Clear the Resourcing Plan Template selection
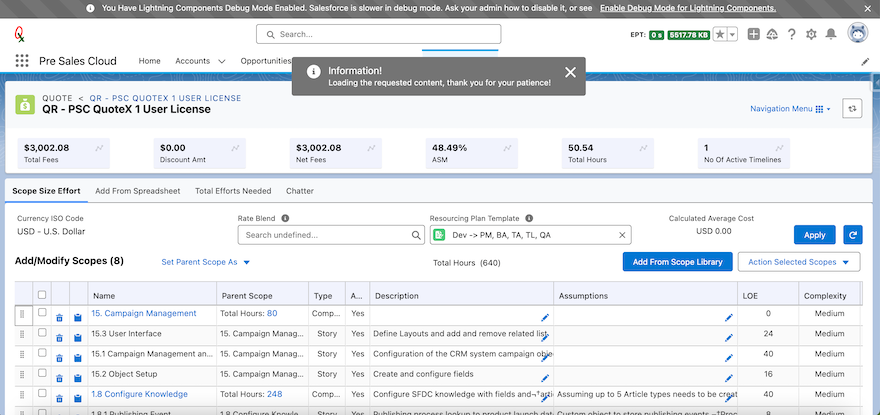The height and width of the screenshot is (415, 880). click(622, 235)
